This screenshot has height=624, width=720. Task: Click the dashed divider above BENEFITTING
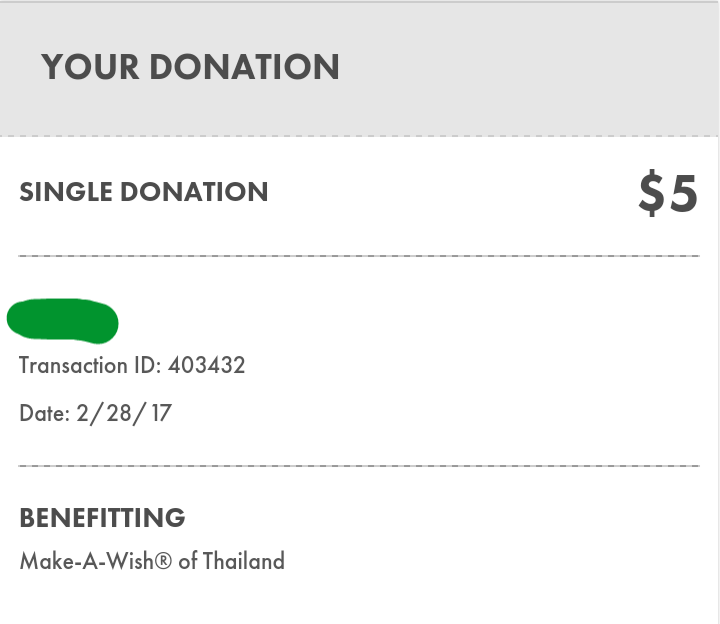pyautogui.click(x=359, y=466)
